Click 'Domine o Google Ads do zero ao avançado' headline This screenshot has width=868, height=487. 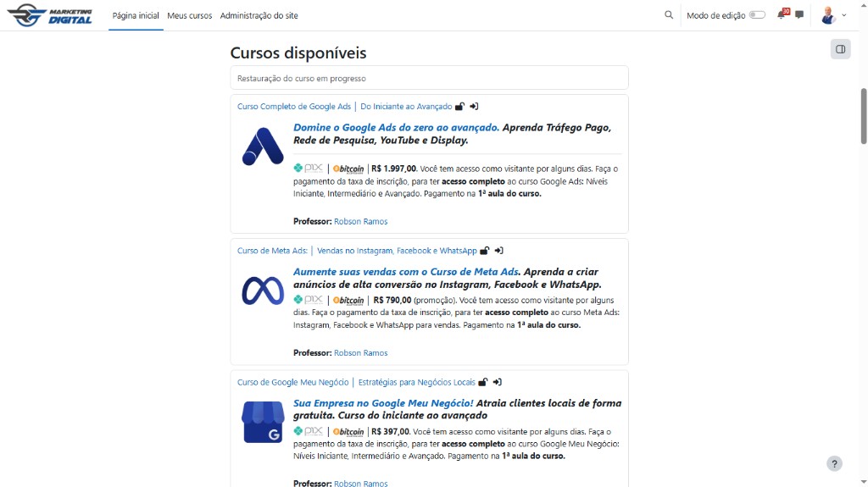(x=397, y=127)
